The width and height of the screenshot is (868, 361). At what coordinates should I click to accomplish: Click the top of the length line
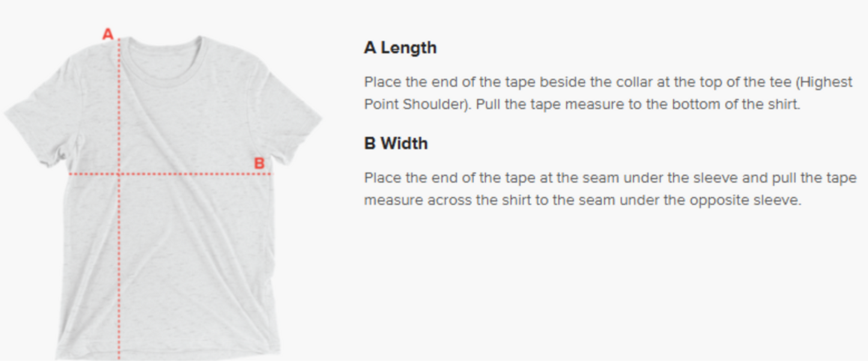click(119, 41)
